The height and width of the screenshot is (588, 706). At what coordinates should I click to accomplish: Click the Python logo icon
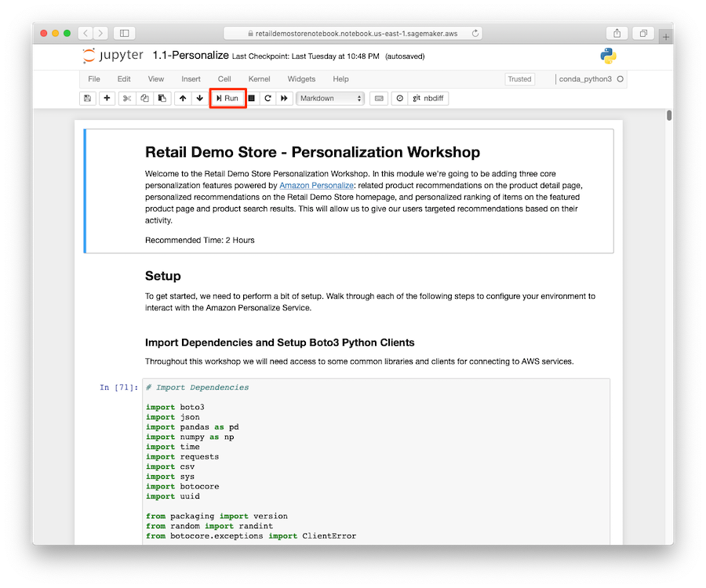608,56
